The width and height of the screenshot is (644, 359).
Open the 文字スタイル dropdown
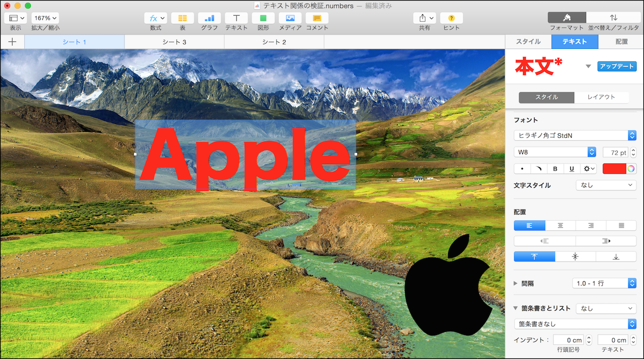click(x=606, y=185)
